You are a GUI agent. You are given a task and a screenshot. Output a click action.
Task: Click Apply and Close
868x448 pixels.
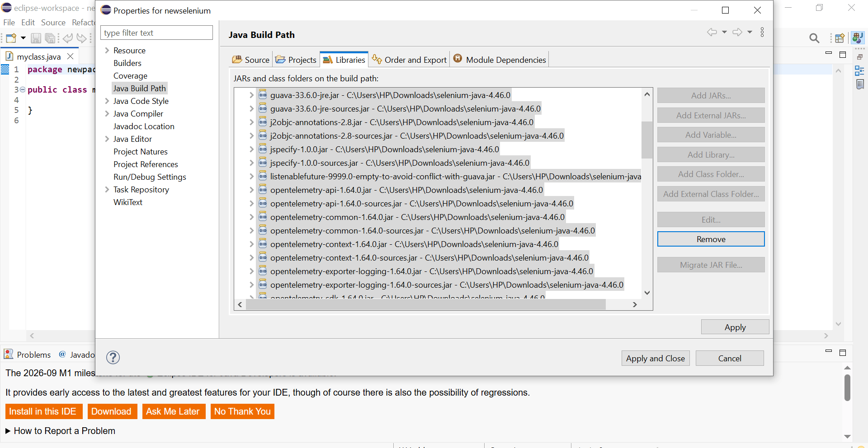[x=656, y=358]
